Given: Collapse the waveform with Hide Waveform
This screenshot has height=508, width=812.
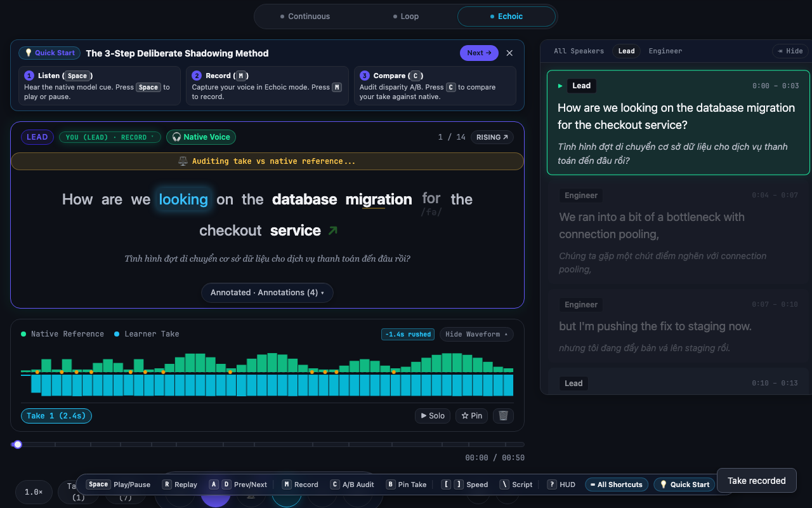Looking at the screenshot, I should (x=476, y=334).
